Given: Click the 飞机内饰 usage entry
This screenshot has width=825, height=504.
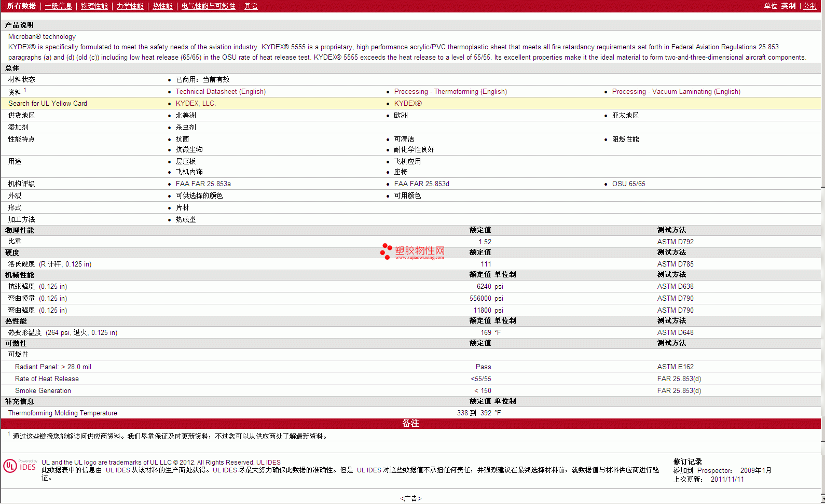Looking at the screenshot, I should pyautogui.click(x=189, y=172).
